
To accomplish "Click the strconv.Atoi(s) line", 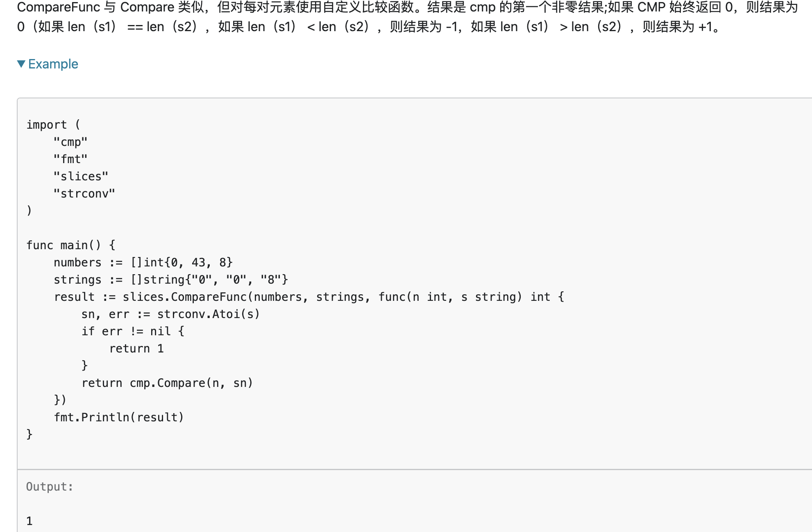I will [170, 314].
